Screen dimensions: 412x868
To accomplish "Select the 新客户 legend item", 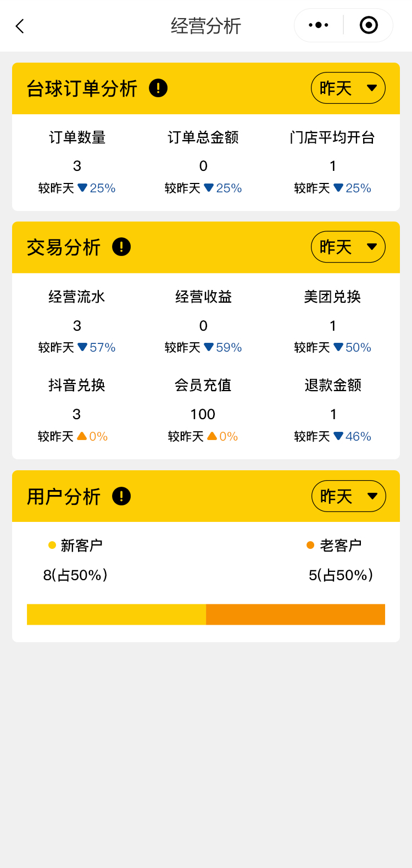I will (76, 546).
